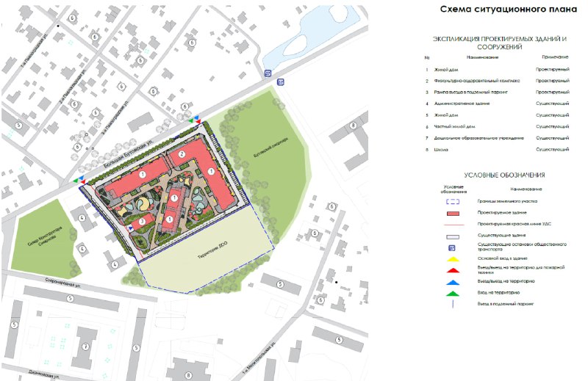588x381 pixels.
Task: Click the legend text 'Проектируемая красная линия УДС'
Action: [x=514, y=224]
